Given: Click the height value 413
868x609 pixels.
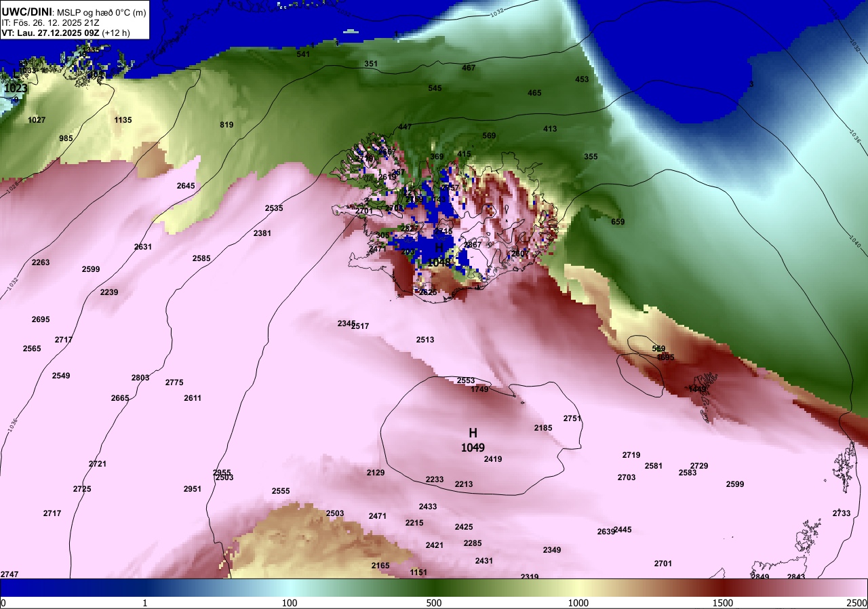Looking at the screenshot, I should click(550, 129).
